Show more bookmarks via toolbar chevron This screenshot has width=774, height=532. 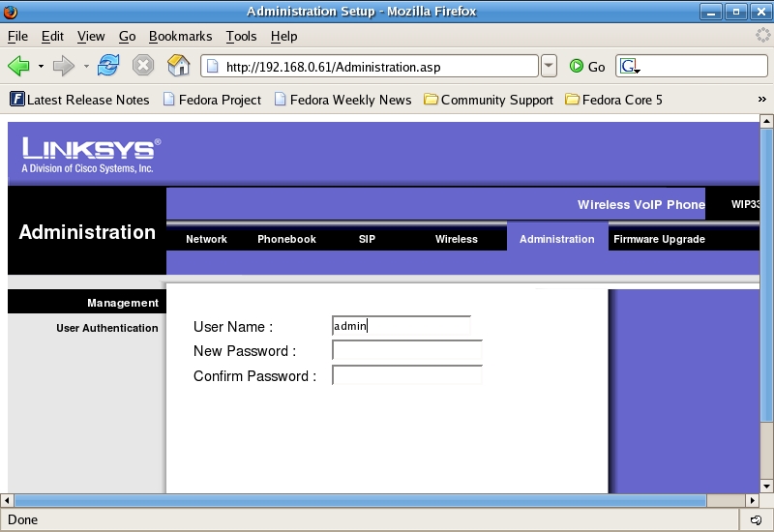[762, 100]
